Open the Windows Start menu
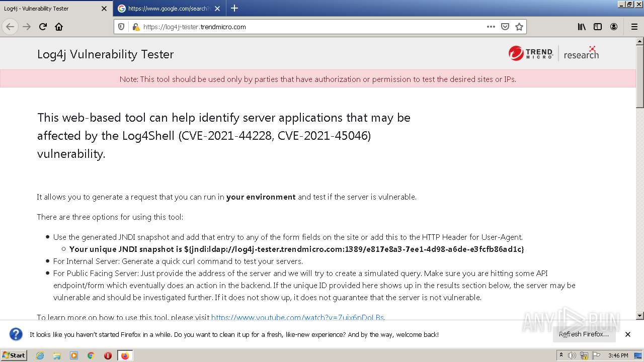 pyautogui.click(x=14, y=355)
